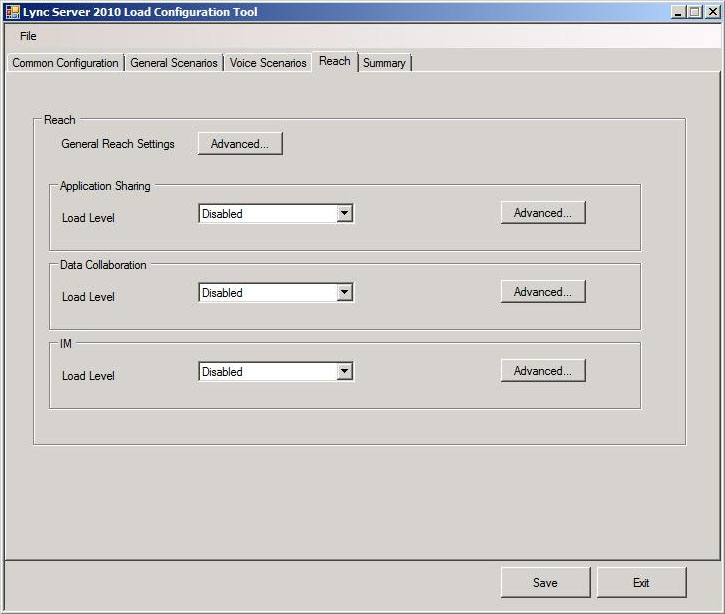Open Application Sharing Advanced settings
Screen dimensions: 725x614
pos(543,213)
